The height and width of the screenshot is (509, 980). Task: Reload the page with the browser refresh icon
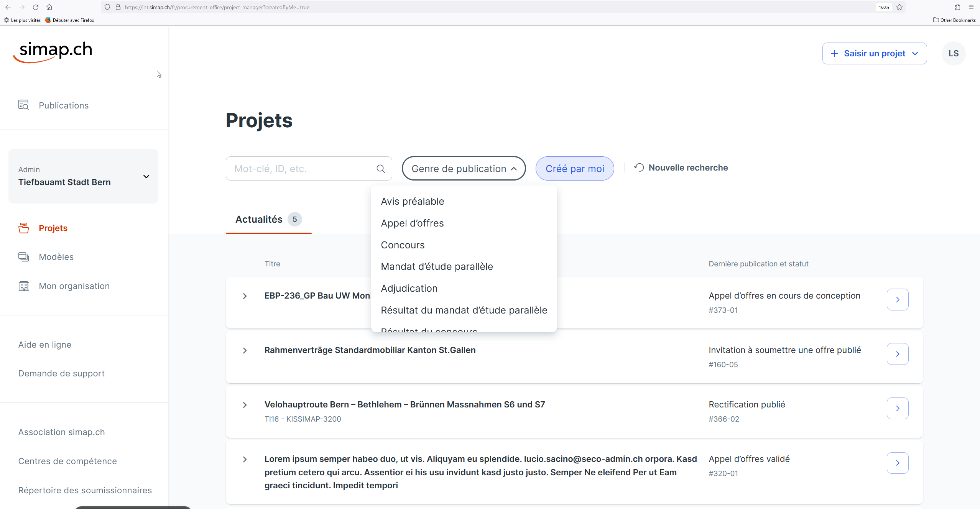point(36,7)
